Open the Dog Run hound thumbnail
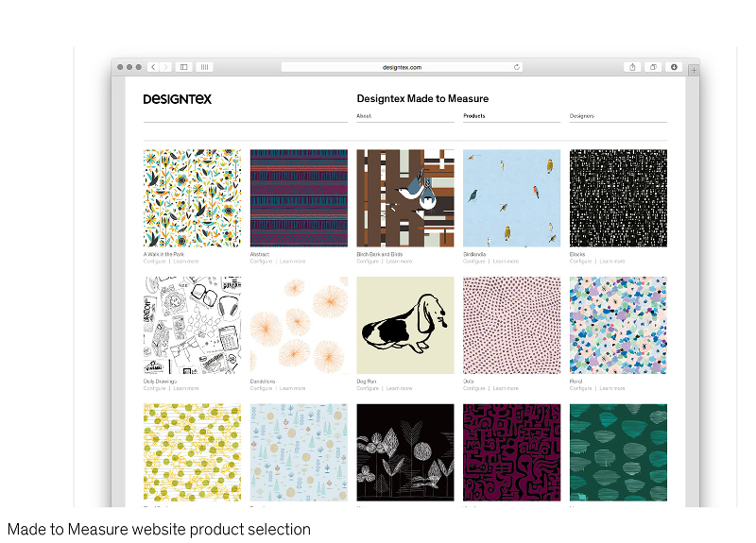756x543 pixels. pyautogui.click(x=405, y=325)
